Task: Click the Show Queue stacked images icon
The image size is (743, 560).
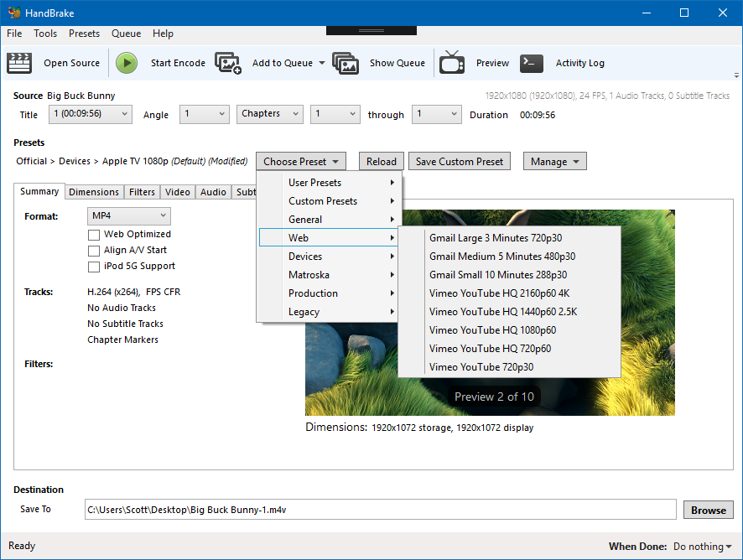Action: 346,63
